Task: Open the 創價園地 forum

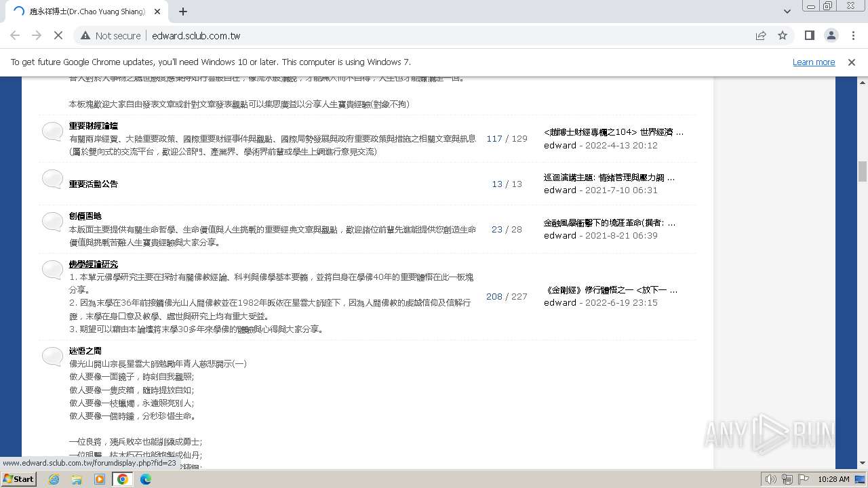Action: 85,216
